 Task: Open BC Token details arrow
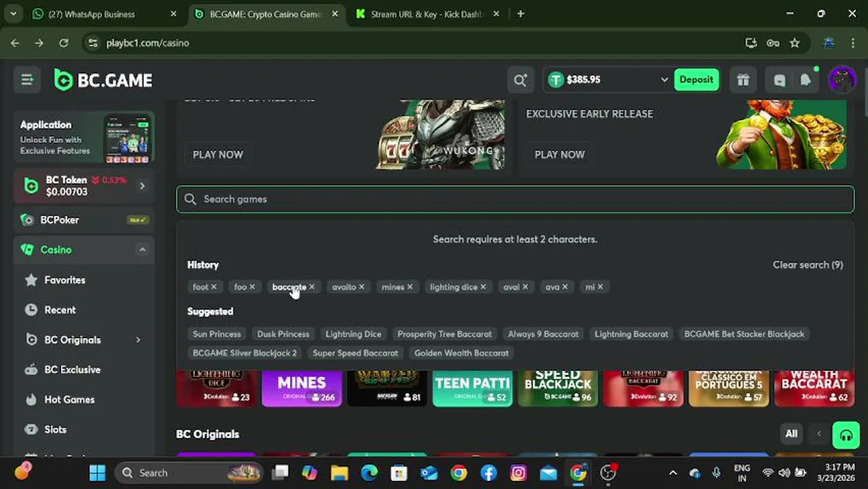[x=142, y=185]
